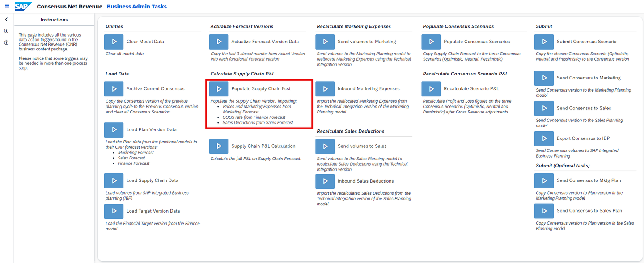644x263 pixels.
Task: Open the Business Admin Tasks page title
Action: 137,7
